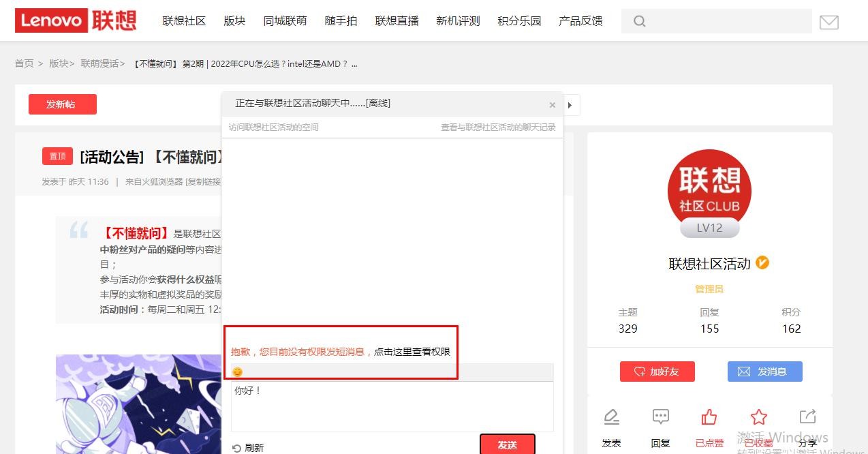The image size is (868, 454).
Task: Click the Lenovo 联想 logo
Action: tap(76, 20)
